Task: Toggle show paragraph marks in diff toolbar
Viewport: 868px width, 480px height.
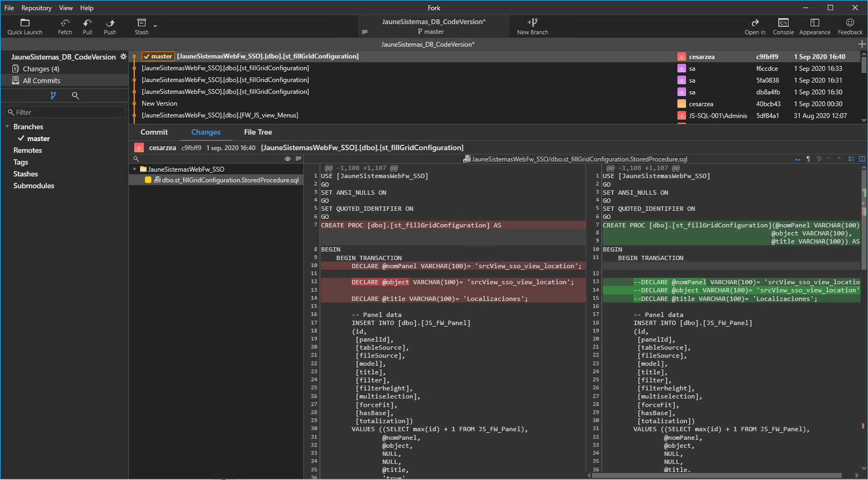Action: (x=808, y=159)
